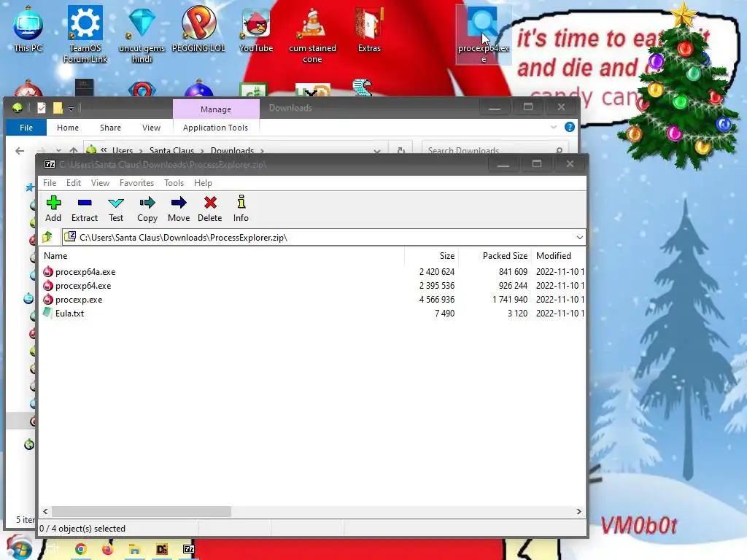
Task: Sort archive list by Packed Size column
Action: click(x=494, y=256)
